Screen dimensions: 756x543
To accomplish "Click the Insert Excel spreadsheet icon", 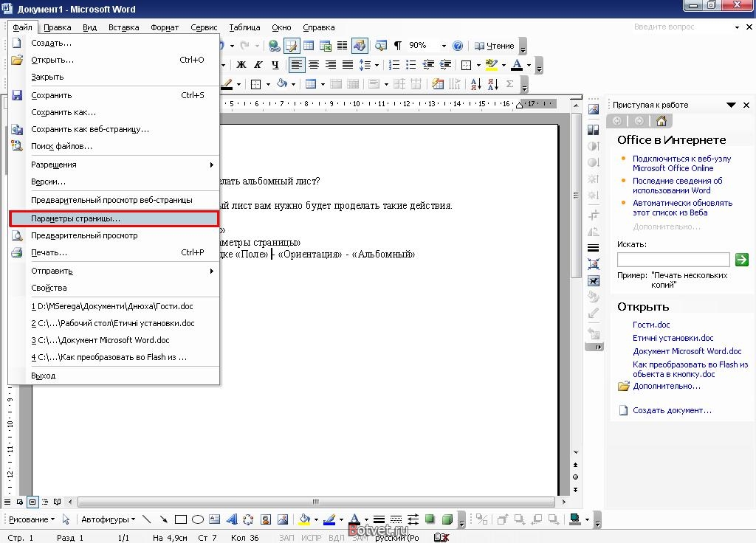I will (x=326, y=46).
